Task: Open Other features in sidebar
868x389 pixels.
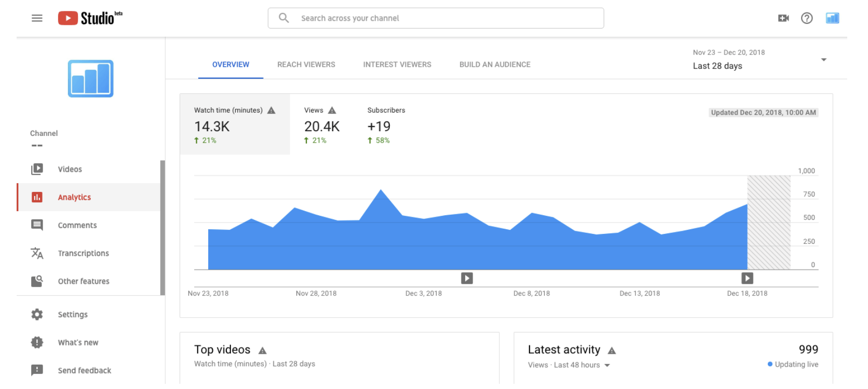Action: (84, 281)
